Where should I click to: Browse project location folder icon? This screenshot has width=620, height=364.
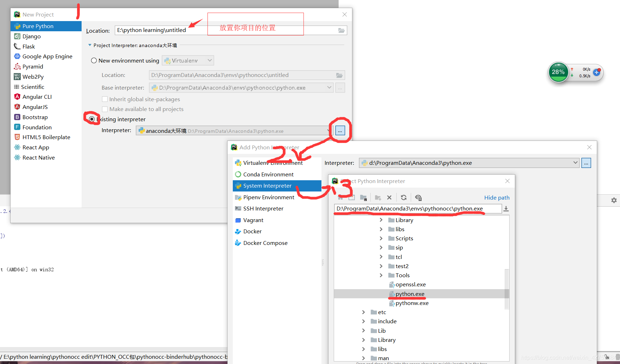[x=341, y=31]
